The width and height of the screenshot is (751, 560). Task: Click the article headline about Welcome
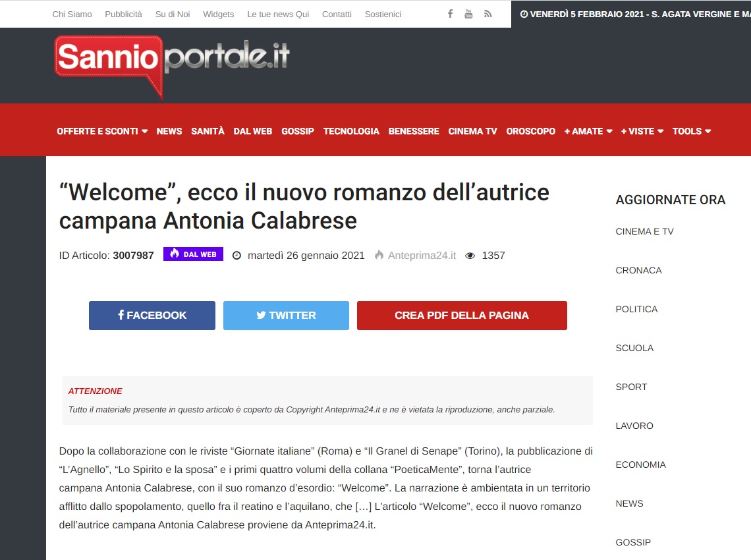pos(304,206)
